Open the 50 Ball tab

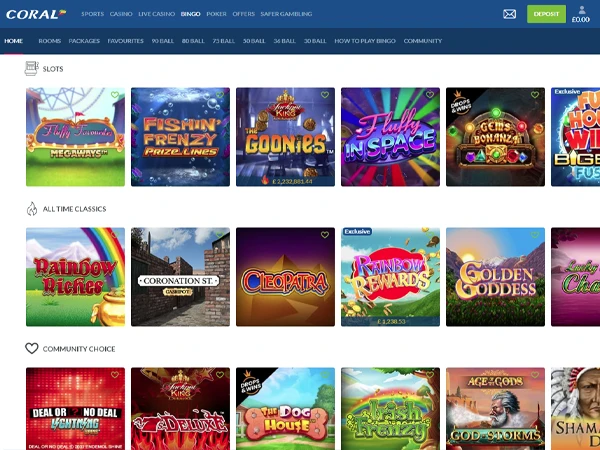(254, 41)
